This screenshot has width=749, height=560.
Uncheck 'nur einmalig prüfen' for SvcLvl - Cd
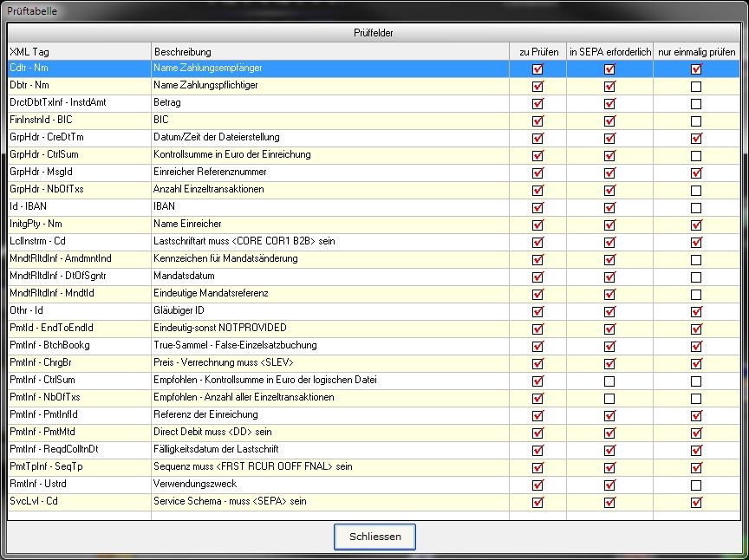[x=695, y=503]
